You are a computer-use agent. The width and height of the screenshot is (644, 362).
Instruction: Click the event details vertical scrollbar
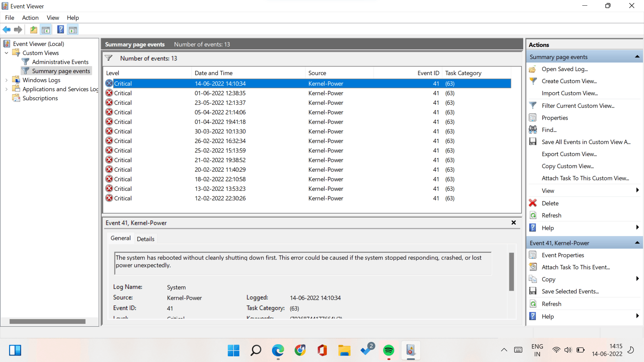point(512,271)
